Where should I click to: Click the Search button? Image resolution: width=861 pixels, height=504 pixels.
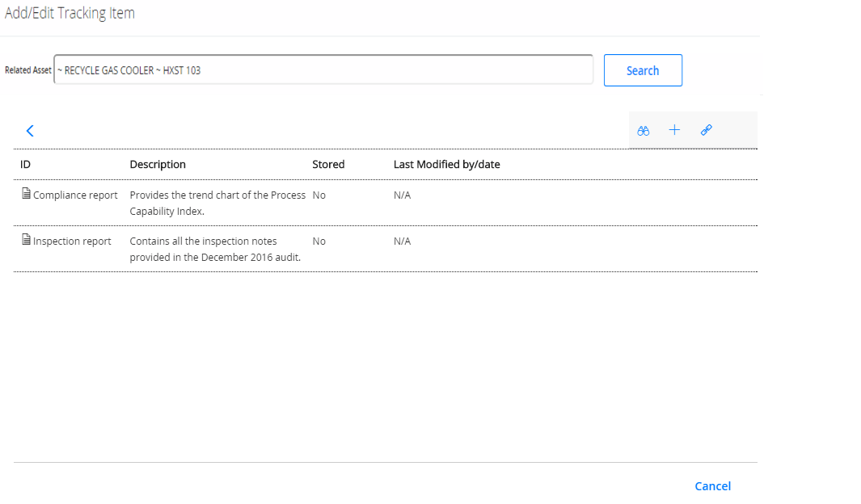643,70
